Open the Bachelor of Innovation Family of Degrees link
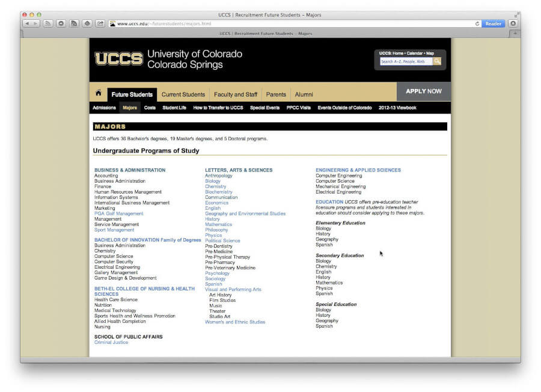Image resolution: width=541 pixels, height=392 pixels. pos(148,240)
